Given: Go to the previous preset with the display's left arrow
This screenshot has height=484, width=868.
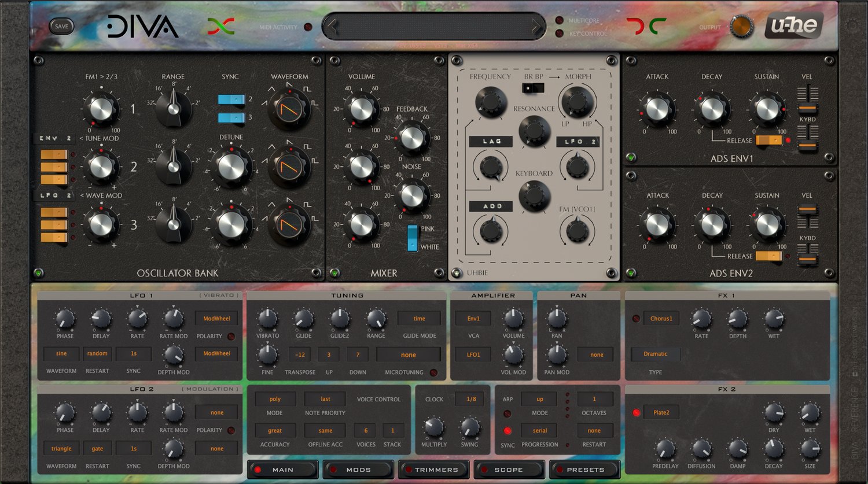Looking at the screenshot, I should point(332,27).
